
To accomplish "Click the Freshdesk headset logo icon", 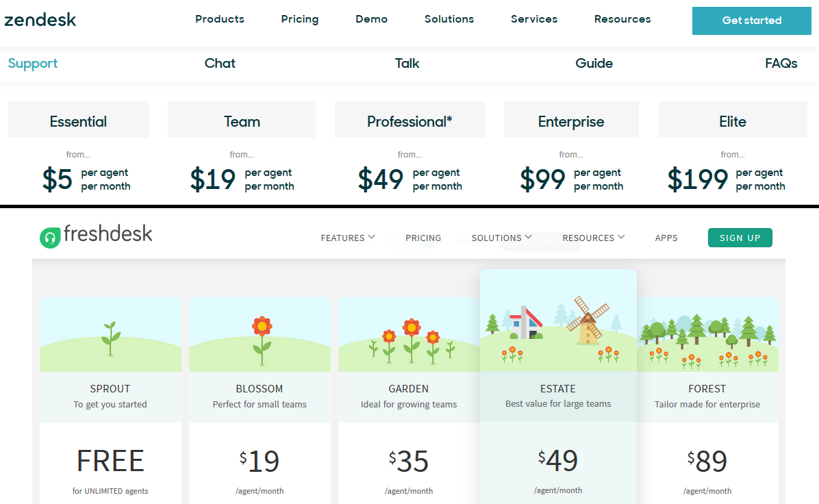I will 50,238.
